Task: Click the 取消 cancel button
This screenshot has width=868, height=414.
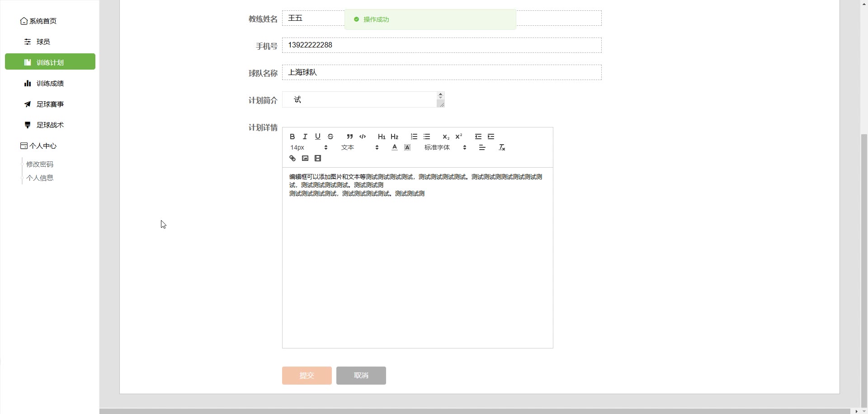Action: tap(361, 376)
